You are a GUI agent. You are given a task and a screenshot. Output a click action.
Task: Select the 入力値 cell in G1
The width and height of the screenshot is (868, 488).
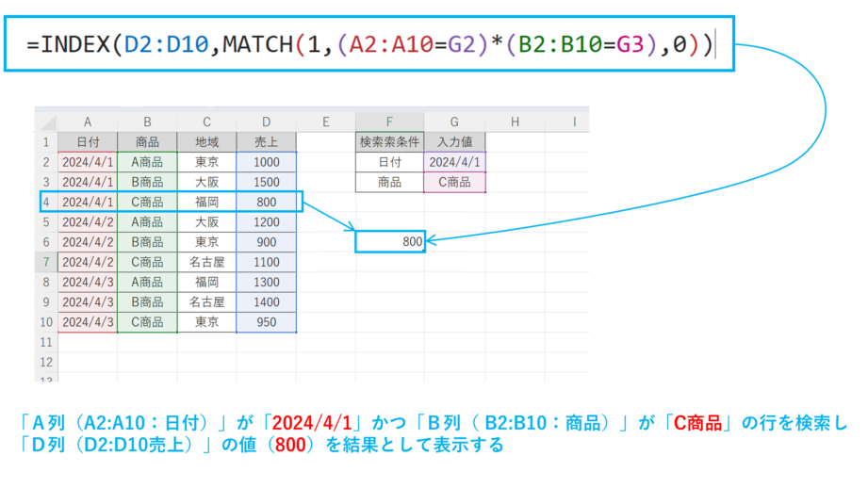tap(454, 142)
